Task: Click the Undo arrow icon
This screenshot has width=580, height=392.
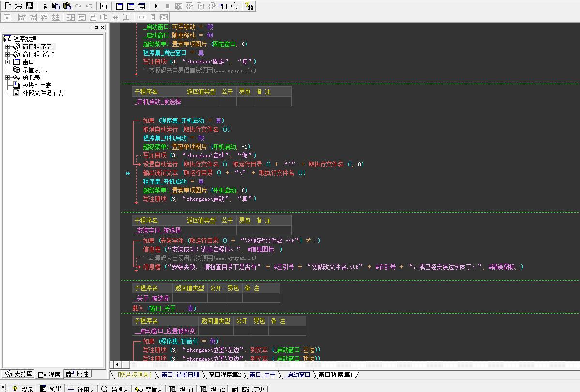Action: pyautogui.click(x=89, y=6)
